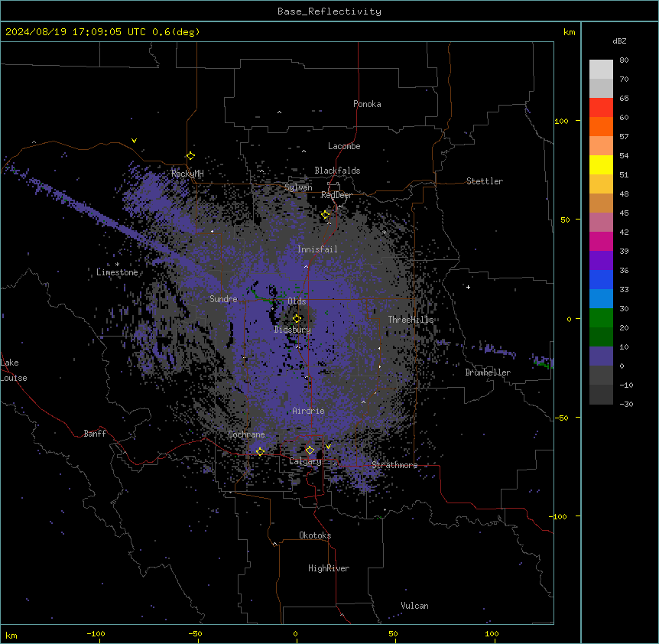Click the yellow station marker below RedDeer
The width and height of the screenshot is (659, 644).
[326, 215]
